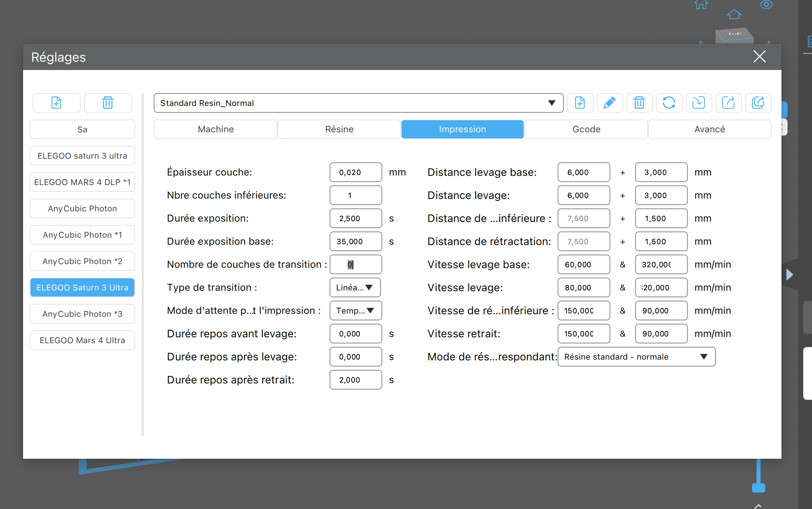Click the delete printer trash icon

[108, 103]
